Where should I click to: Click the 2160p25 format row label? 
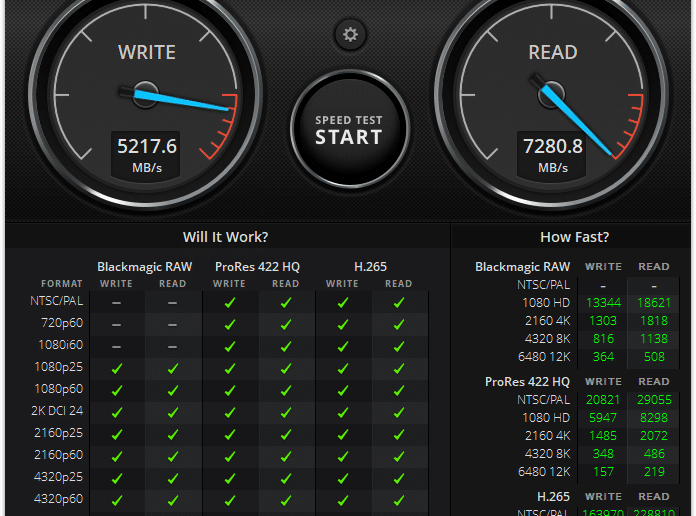(59, 433)
